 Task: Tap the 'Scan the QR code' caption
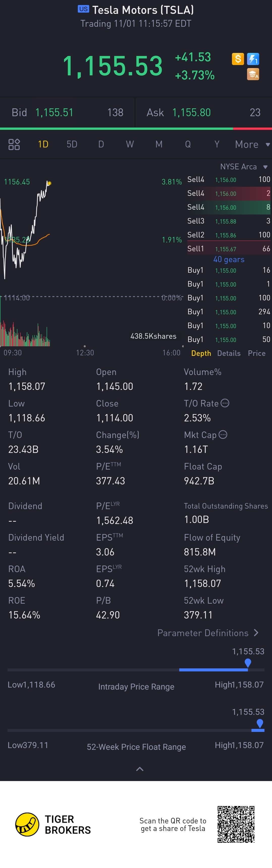[x=173, y=825]
